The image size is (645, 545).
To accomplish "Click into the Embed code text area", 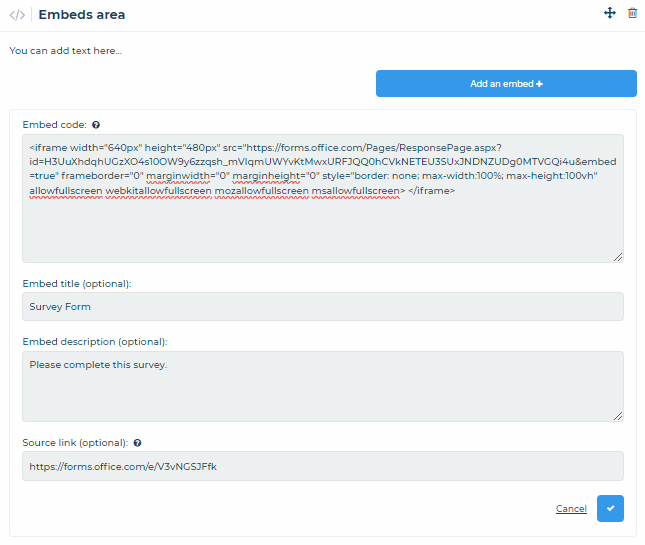I will pyautogui.click(x=323, y=198).
